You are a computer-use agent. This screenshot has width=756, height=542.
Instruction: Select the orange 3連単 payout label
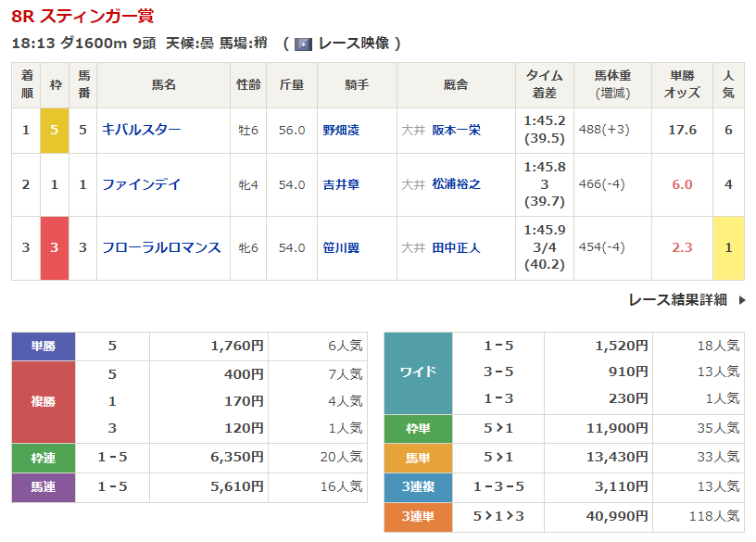[x=418, y=516]
